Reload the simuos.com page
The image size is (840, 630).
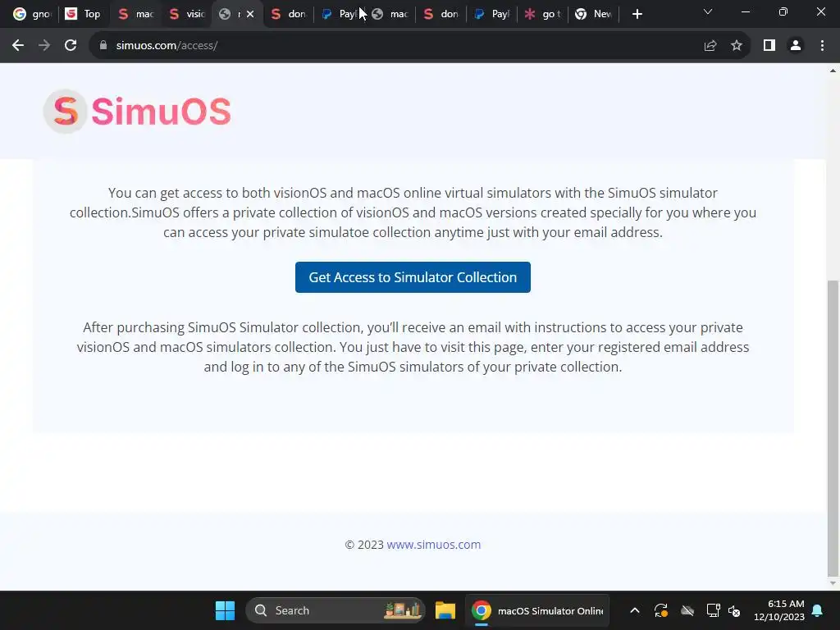(x=71, y=46)
